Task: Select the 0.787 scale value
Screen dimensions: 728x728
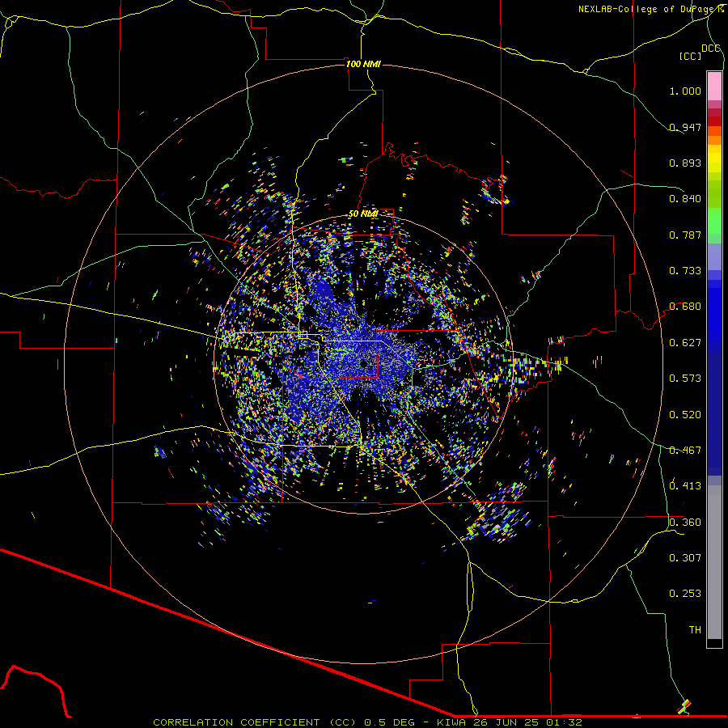Action: 685,235
